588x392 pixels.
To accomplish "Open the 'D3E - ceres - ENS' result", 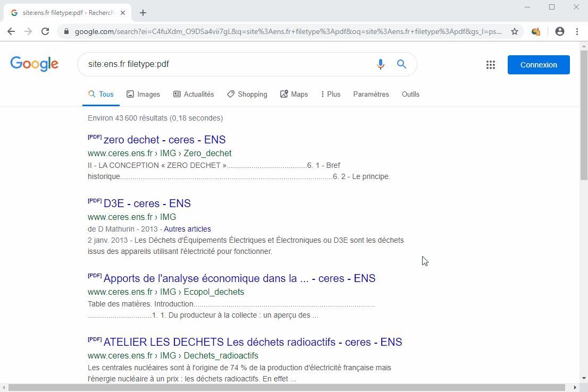I will 147,203.
